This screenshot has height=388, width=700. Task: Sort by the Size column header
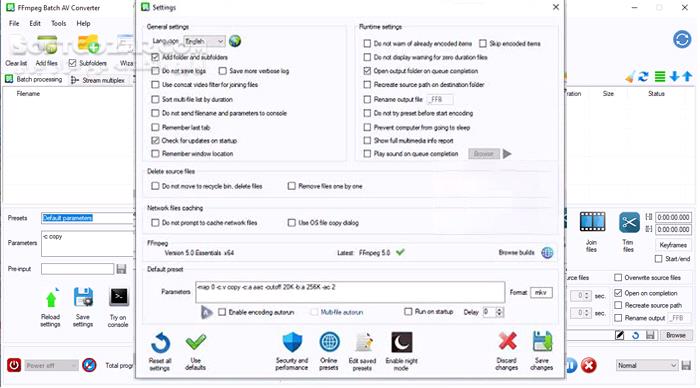click(608, 93)
